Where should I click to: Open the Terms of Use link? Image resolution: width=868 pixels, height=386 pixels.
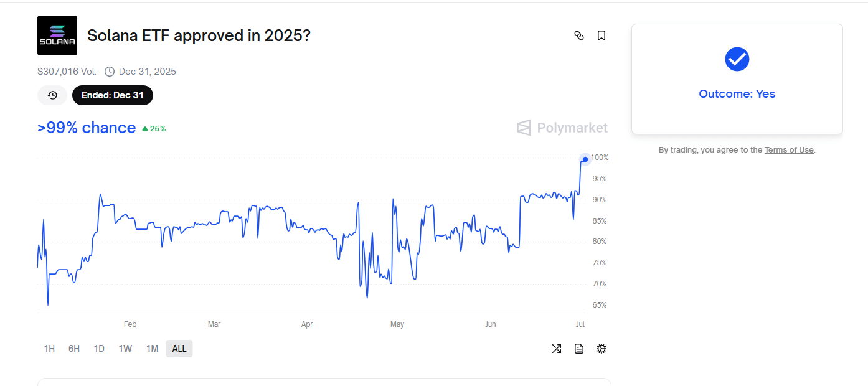coord(789,149)
